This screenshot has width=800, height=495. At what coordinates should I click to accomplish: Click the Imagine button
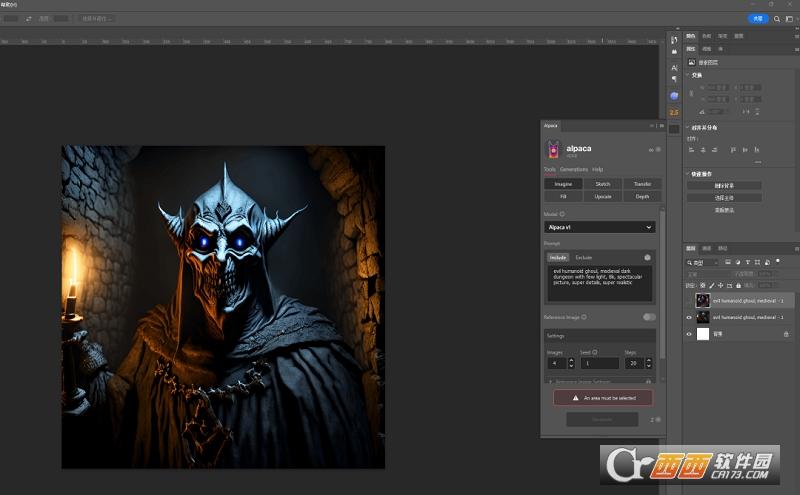(x=563, y=184)
